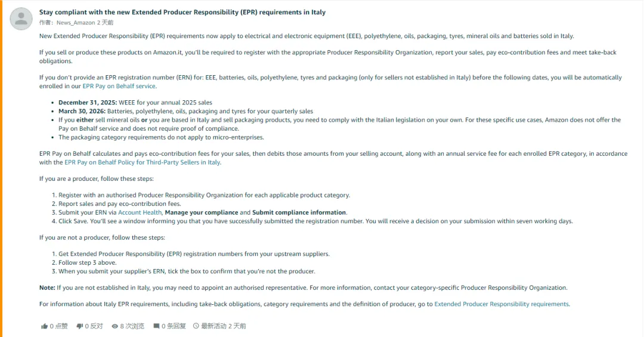Open the post title about Italy EPR requirements
Screen dimensions: 644x337
coord(182,12)
